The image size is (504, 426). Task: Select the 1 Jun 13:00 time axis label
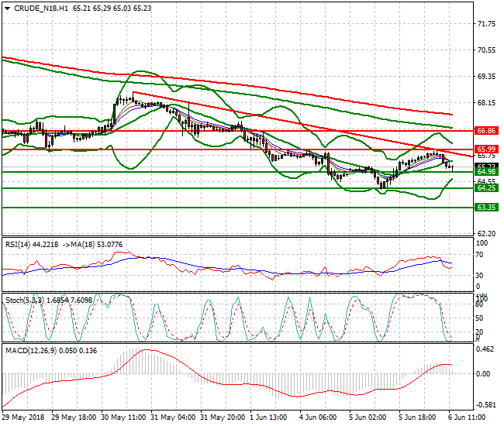click(x=268, y=417)
